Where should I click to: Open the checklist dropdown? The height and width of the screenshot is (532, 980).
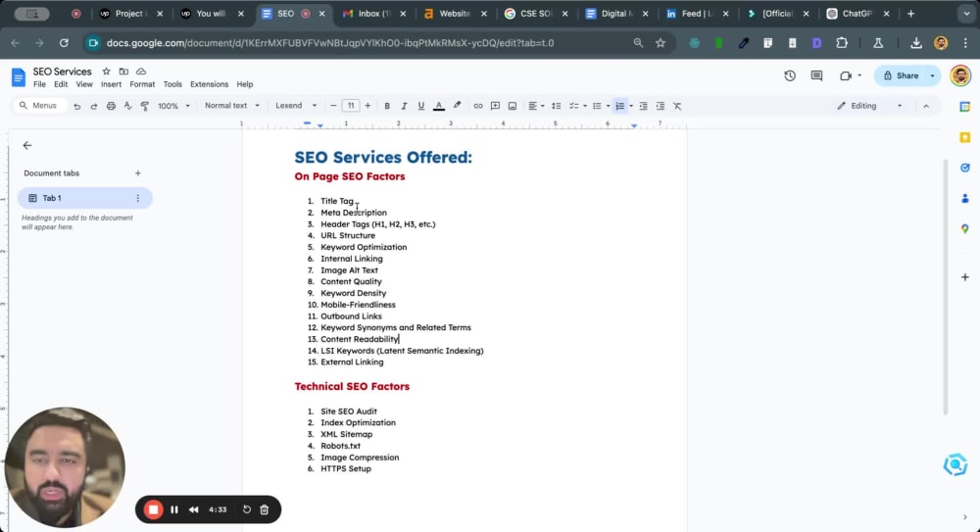[x=577, y=106]
